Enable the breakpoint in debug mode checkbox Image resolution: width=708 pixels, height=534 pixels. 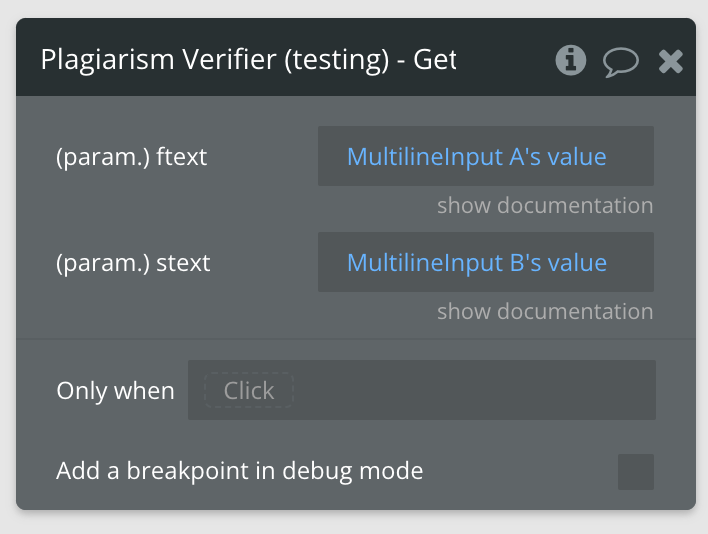tap(636, 472)
